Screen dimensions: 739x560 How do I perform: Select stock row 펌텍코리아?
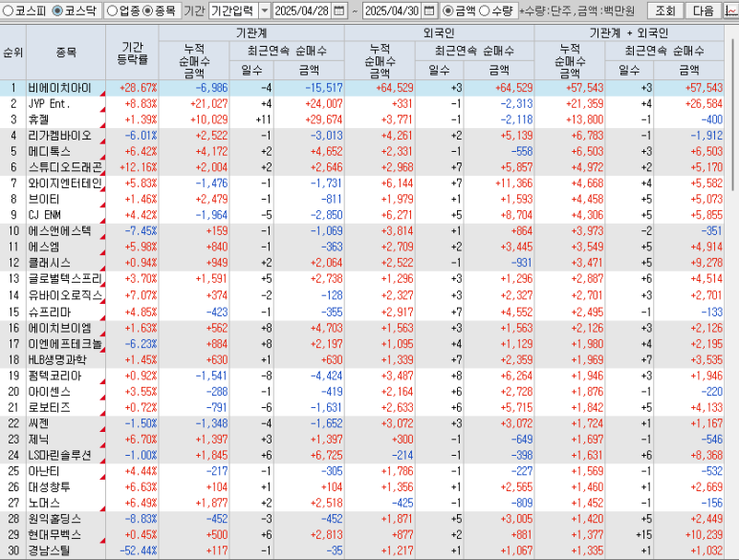[x=362, y=376]
